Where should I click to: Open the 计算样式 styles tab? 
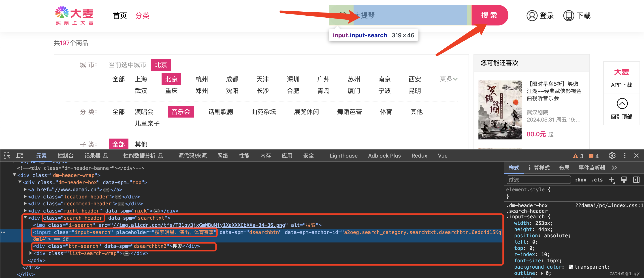[539, 168]
